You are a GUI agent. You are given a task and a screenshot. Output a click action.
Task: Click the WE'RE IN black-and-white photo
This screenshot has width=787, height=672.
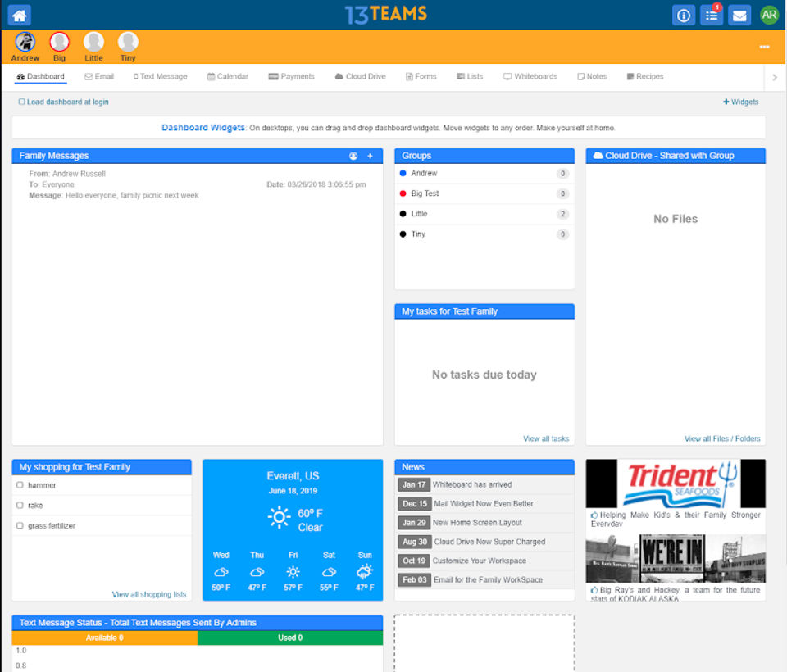click(x=676, y=559)
